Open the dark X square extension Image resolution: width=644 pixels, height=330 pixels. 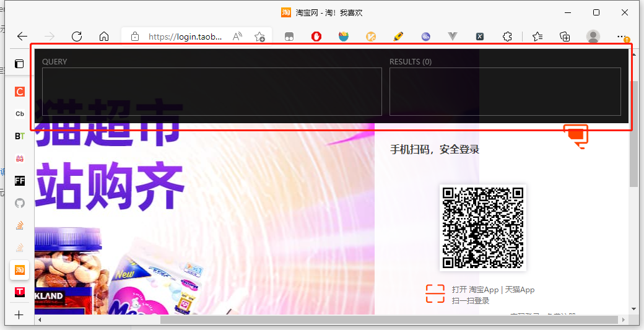[480, 37]
